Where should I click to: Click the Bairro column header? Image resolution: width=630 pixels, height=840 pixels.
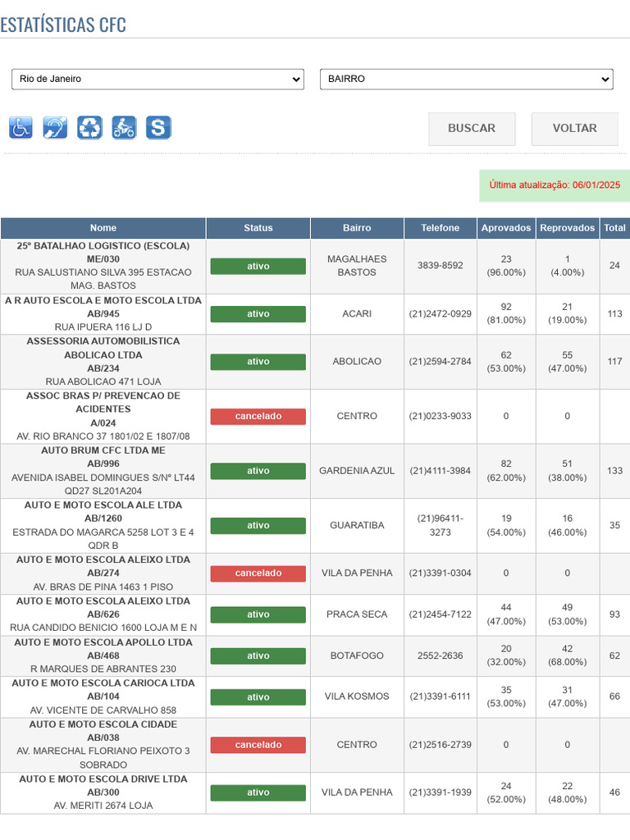[357, 228]
